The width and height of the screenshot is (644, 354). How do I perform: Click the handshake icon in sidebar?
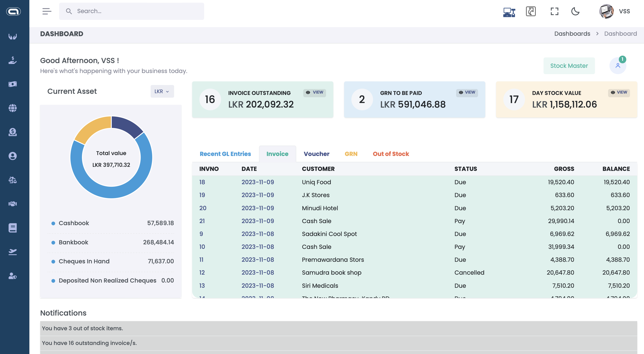coord(12,204)
